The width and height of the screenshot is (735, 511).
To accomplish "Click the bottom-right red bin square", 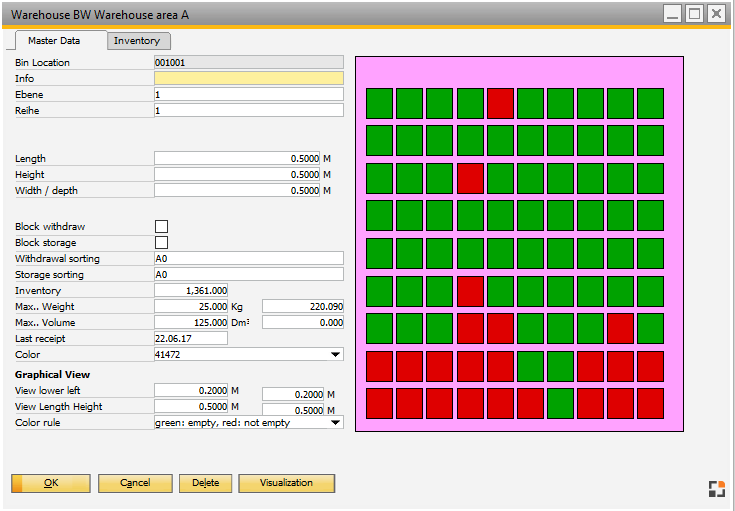I will click(650, 404).
